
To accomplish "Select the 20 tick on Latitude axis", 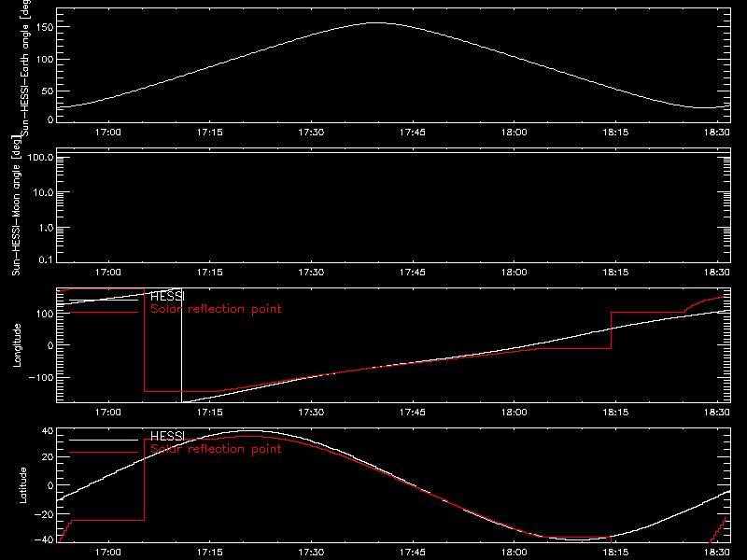I will pos(48,457).
